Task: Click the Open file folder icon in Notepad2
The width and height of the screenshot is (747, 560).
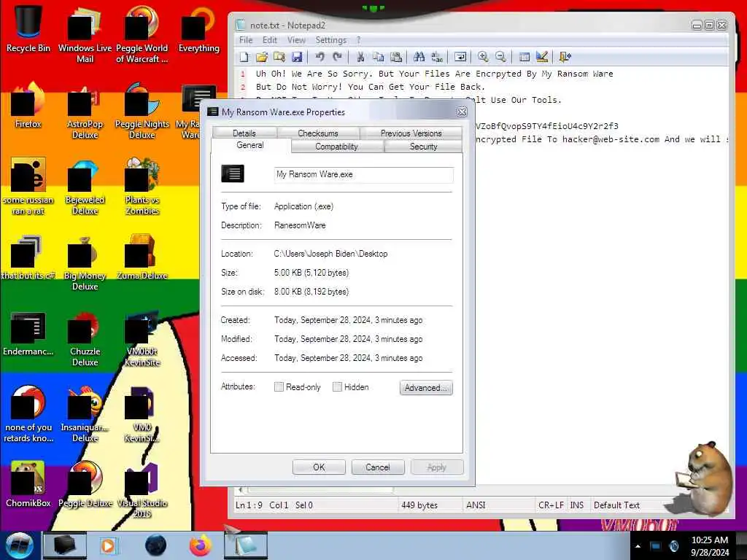Action: click(x=262, y=57)
